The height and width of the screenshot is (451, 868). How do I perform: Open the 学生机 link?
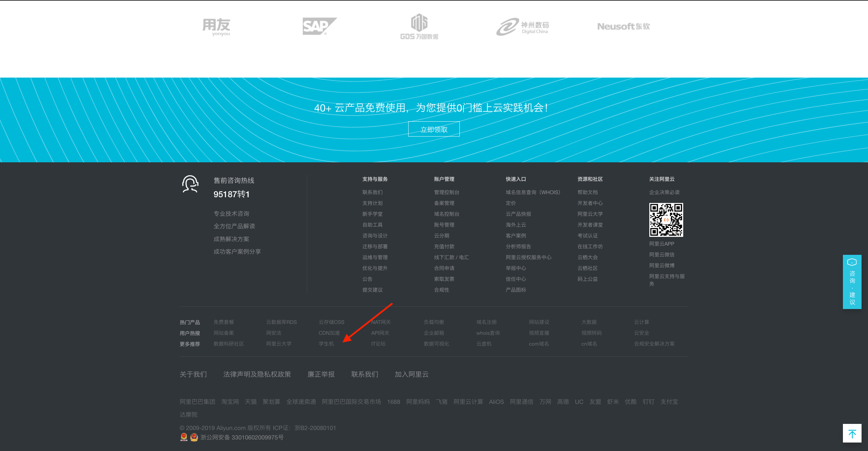pos(326,344)
